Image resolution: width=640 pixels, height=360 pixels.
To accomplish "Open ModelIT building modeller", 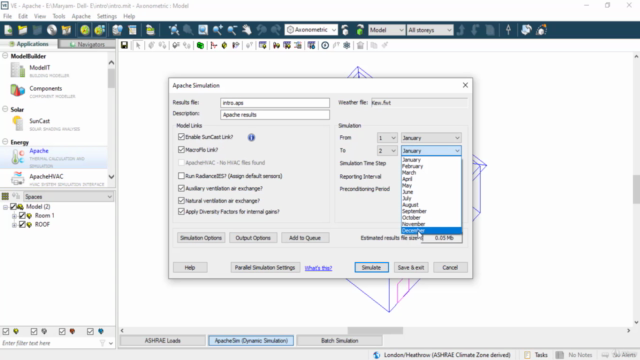I will (x=40, y=71).
